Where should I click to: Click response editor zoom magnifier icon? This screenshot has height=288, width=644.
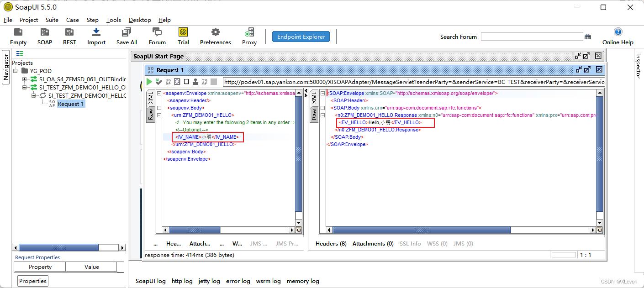click(x=600, y=230)
